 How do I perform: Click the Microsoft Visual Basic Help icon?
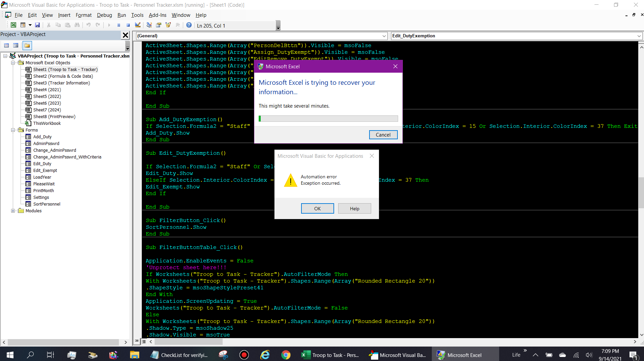click(x=189, y=25)
